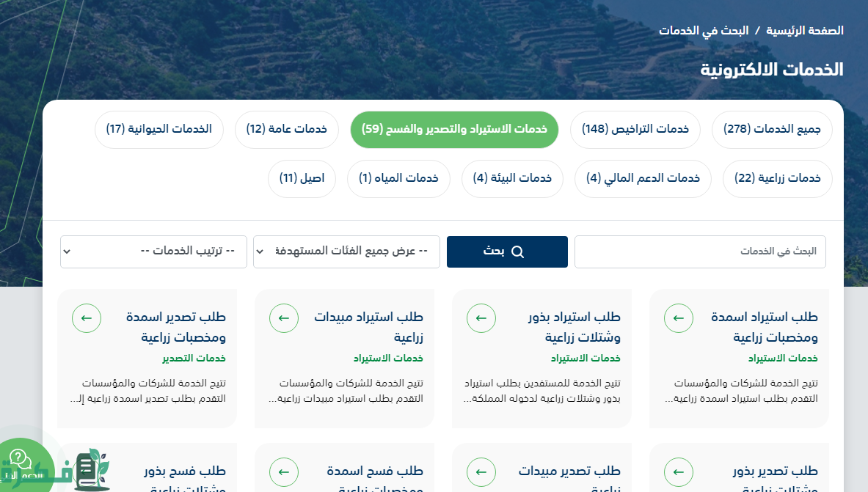Open الخدمات الحيوانية (17) category tab
Screen dimensions: 868x492
point(158,130)
